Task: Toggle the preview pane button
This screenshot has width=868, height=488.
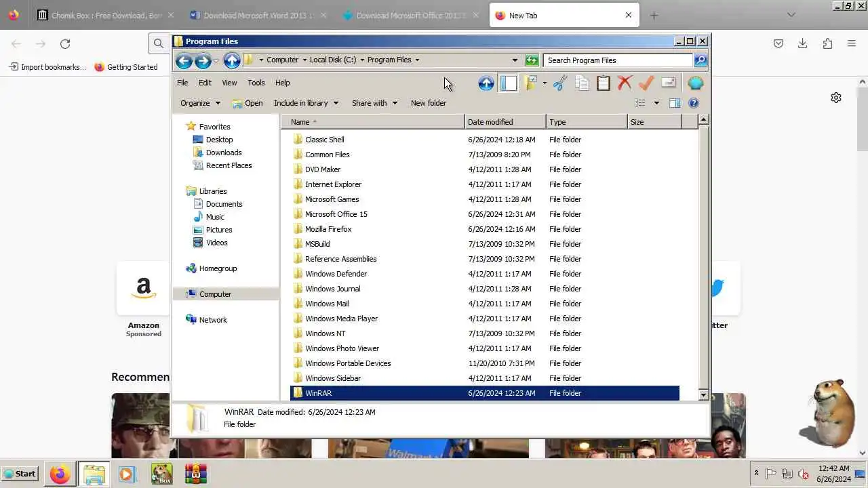Action: (x=675, y=103)
